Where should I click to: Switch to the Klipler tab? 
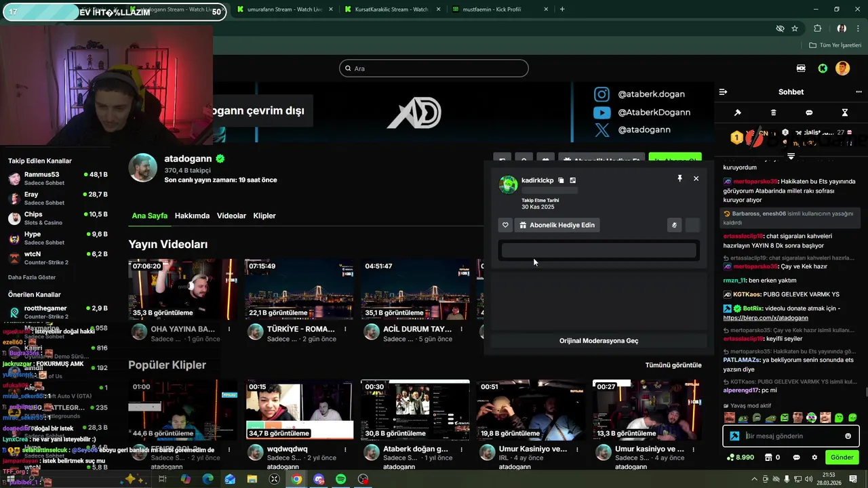click(x=264, y=216)
